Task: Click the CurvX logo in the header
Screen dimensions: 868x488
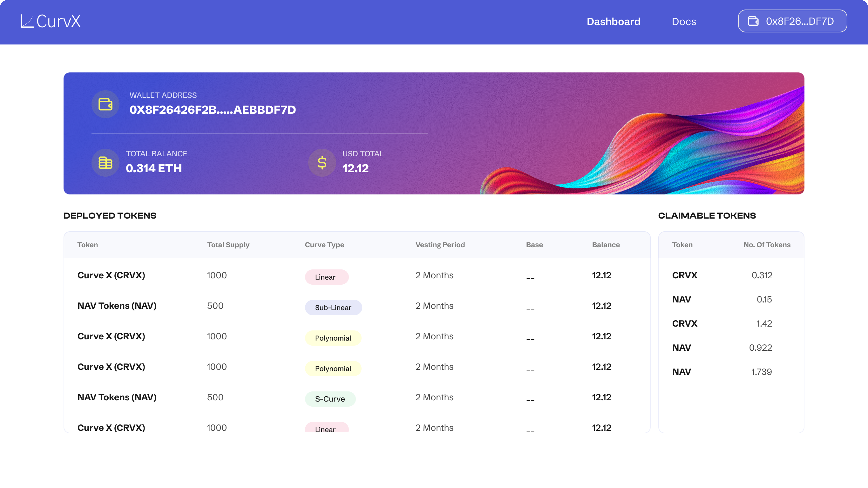Action: click(x=51, y=21)
